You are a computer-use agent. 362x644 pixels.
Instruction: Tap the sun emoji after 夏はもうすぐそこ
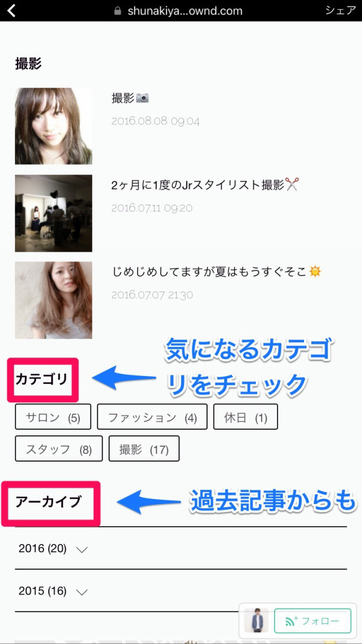pos(315,272)
